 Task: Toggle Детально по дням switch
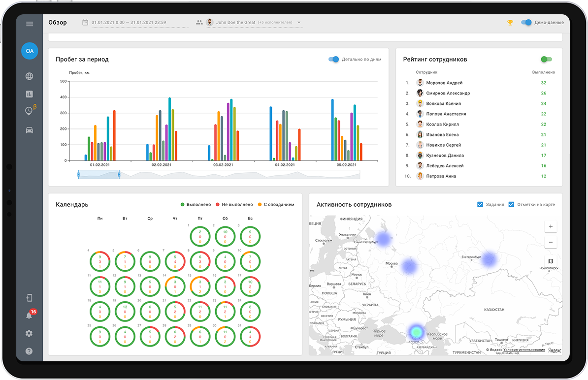coord(334,59)
